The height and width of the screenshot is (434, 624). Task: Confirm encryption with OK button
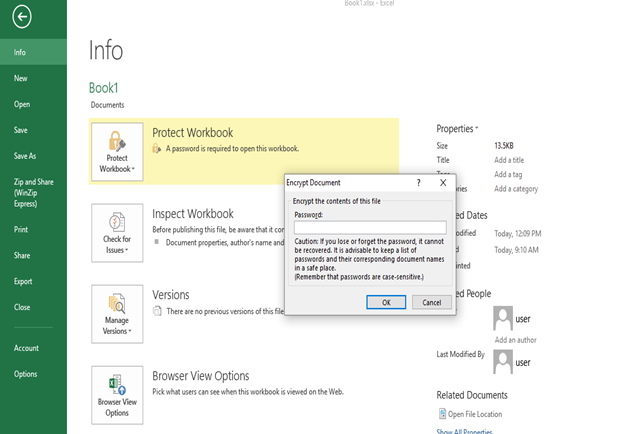[386, 302]
